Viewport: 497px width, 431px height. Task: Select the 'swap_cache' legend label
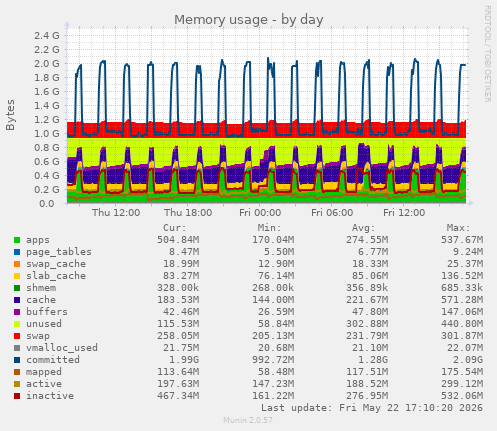[x=56, y=264]
